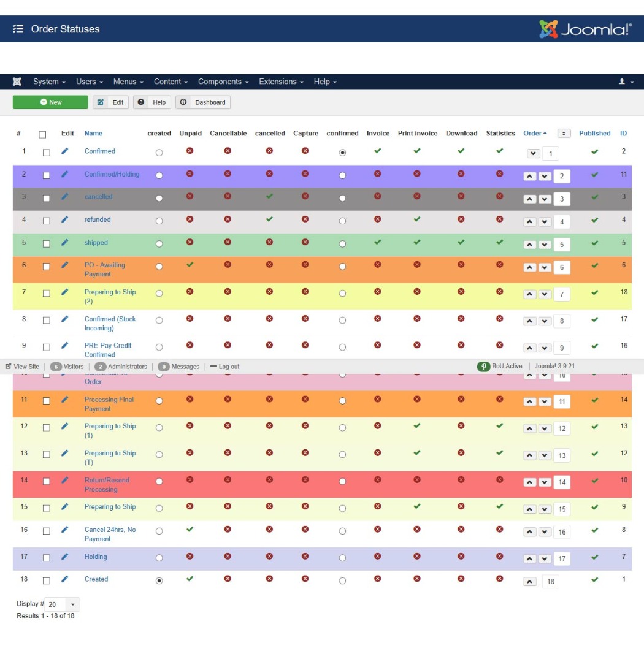Viewport: 644px width, 662px height.
Task: Click the pencil edit icon for shipped row
Action: point(65,243)
